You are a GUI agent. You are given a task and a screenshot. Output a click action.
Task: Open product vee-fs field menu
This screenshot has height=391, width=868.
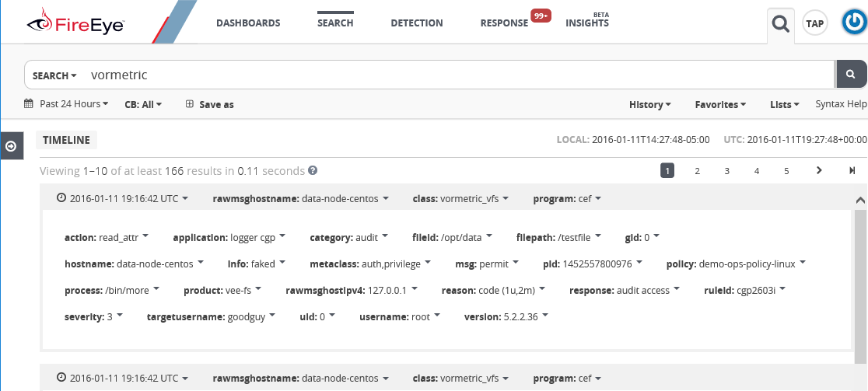pyautogui.click(x=224, y=290)
